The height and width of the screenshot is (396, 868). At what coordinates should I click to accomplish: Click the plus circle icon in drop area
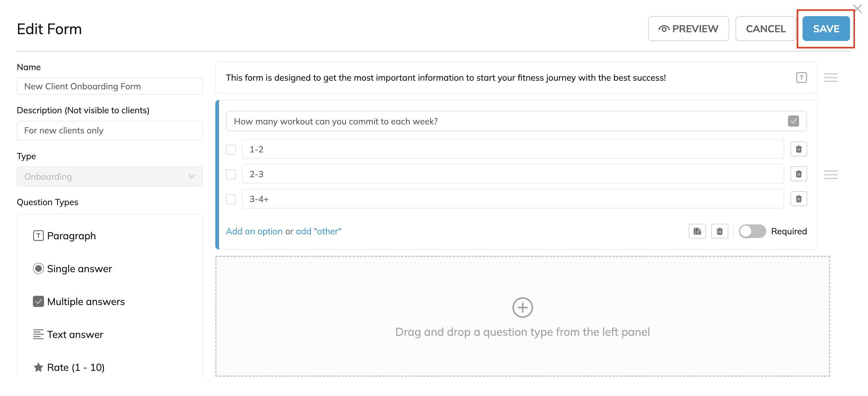coord(522,307)
